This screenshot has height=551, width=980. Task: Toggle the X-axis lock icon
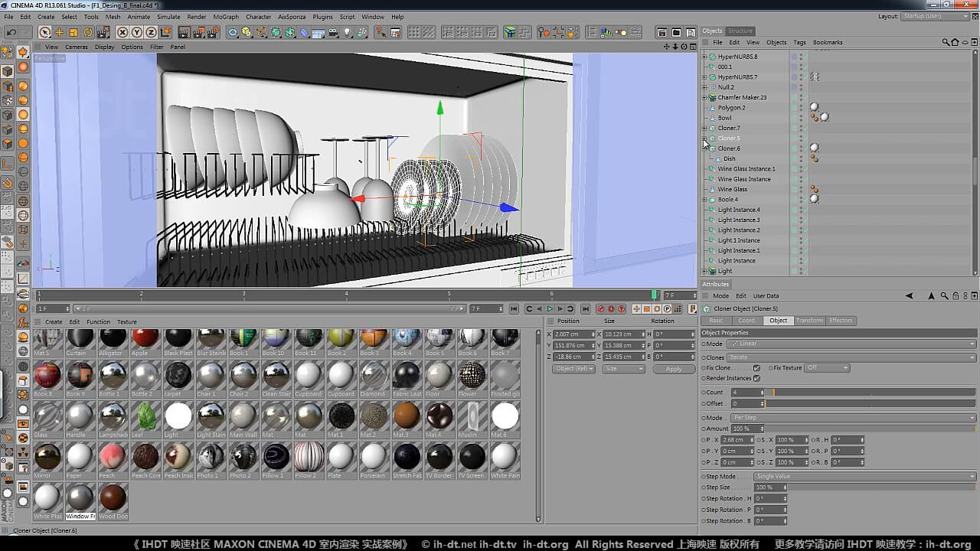coord(122,32)
